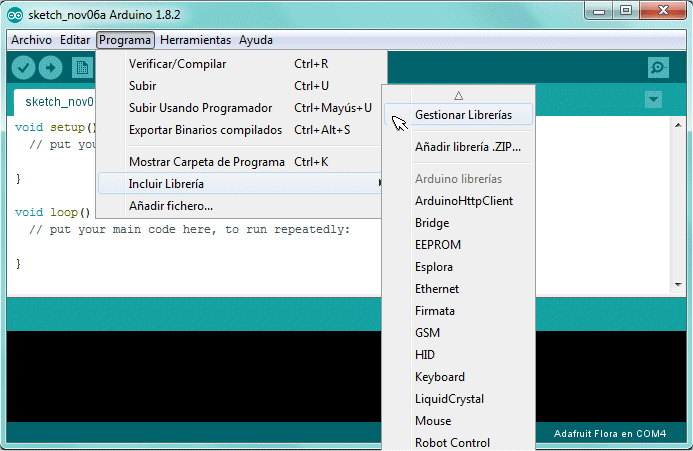Click the Arduino logo in title bar
This screenshot has width=693, height=451.
tap(12, 12)
